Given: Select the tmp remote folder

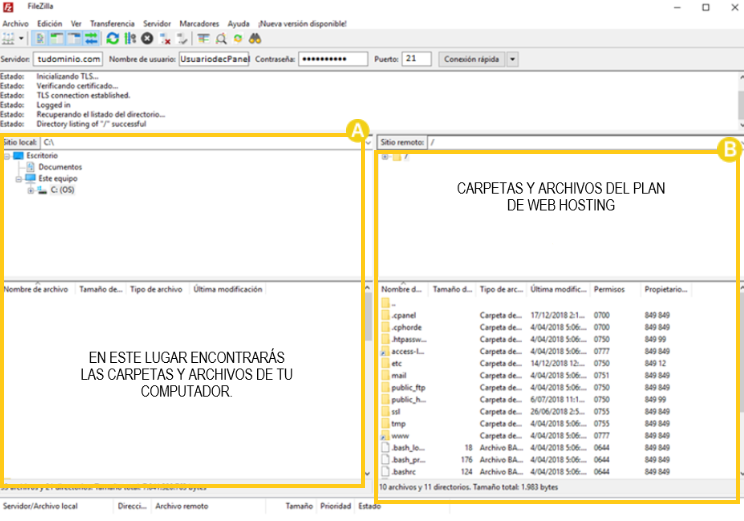Looking at the screenshot, I should point(398,424).
